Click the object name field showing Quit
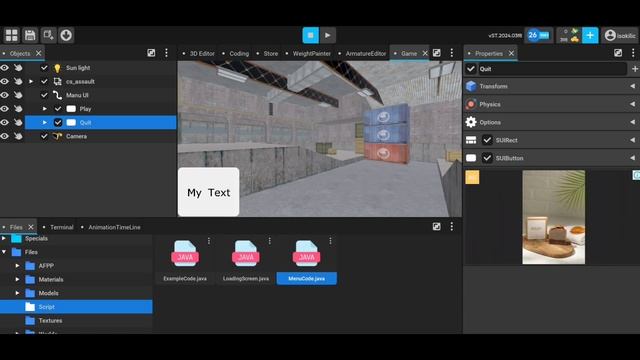 coord(552,69)
